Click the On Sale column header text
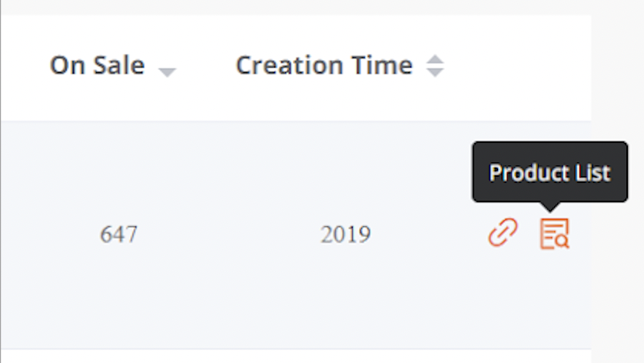Viewport: 644px width, 363px height. click(97, 66)
